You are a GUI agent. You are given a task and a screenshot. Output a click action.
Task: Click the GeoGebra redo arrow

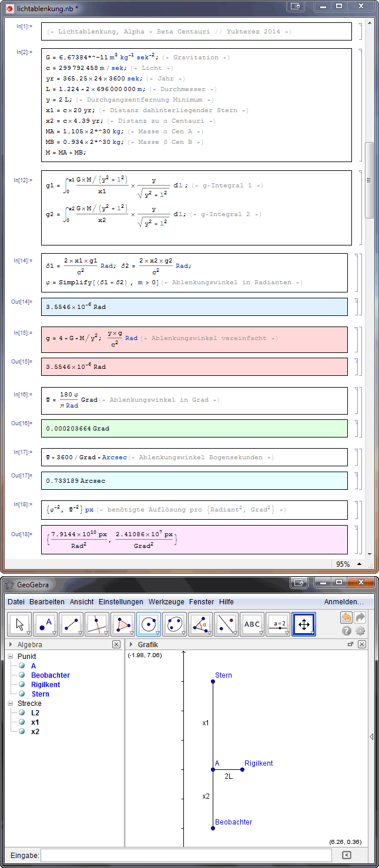coord(360,617)
